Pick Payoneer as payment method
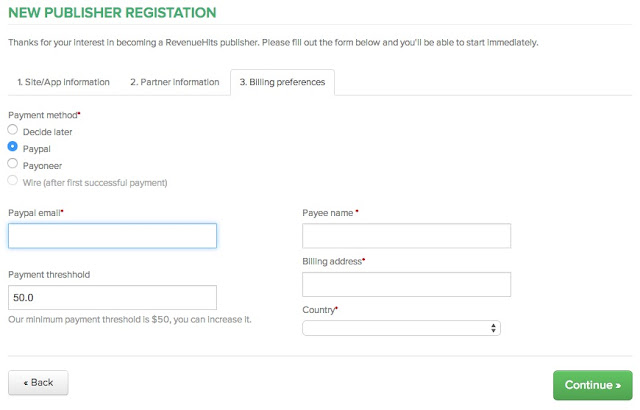This screenshot has height=410, width=640. click(13, 163)
